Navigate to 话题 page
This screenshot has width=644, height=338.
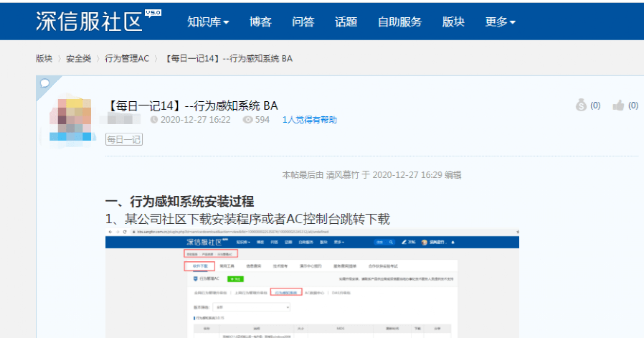coord(346,22)
